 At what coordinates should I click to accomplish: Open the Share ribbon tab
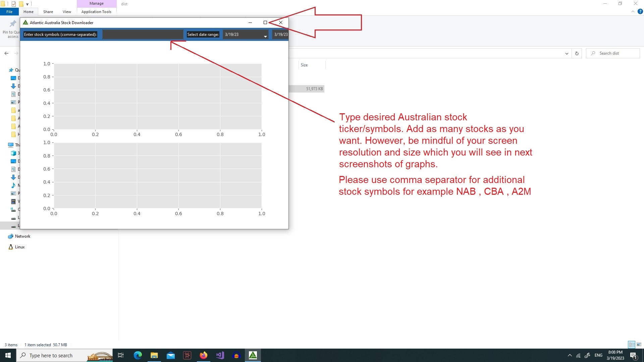48,12
